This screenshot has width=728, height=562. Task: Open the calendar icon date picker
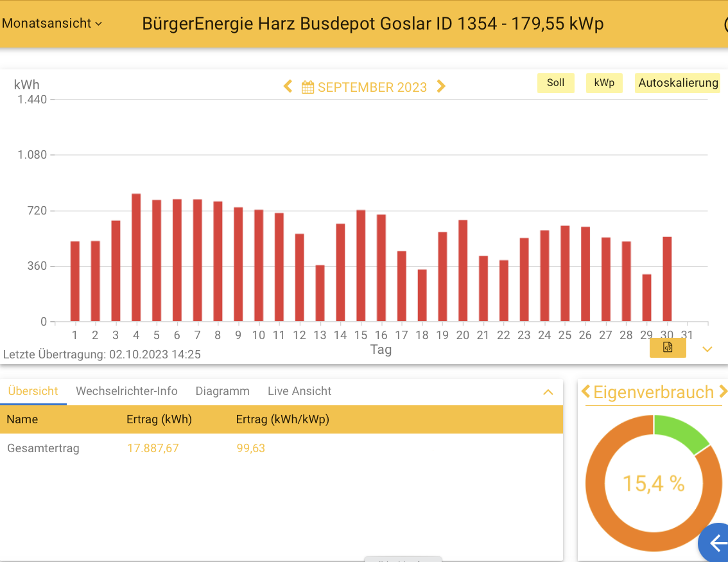[308, 87]
